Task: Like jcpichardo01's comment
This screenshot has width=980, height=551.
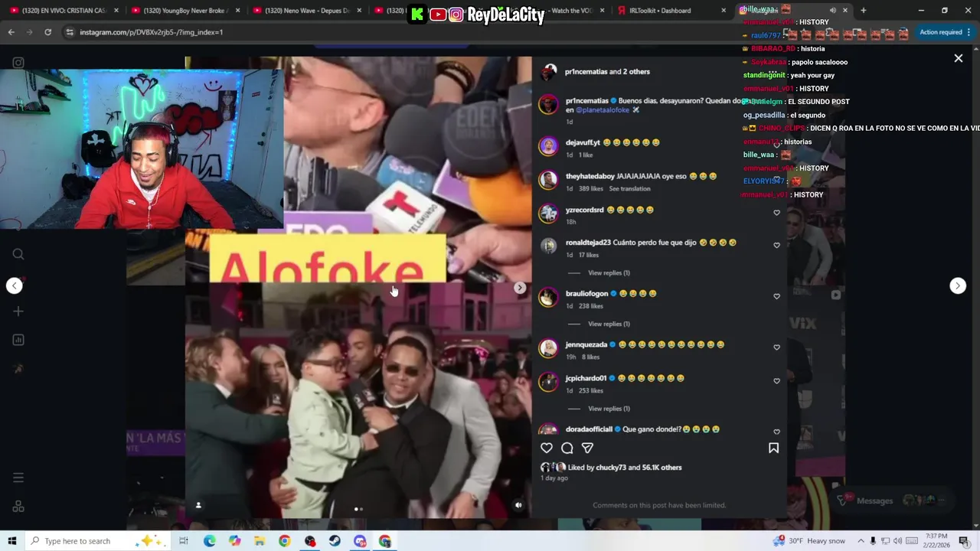Action: coord(776,381)
